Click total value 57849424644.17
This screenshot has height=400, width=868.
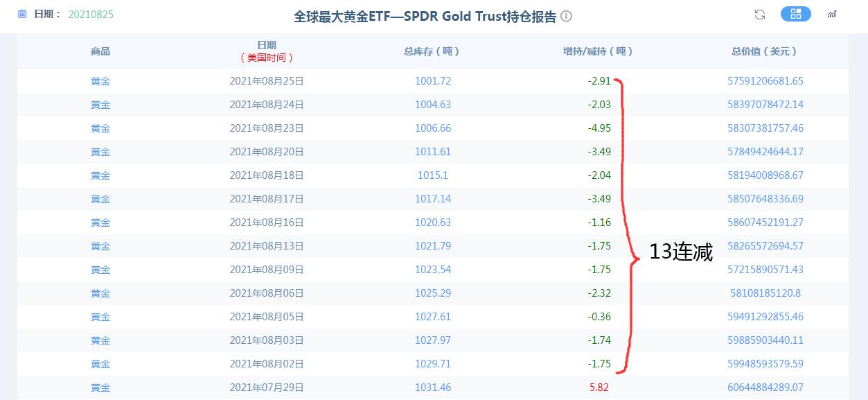[765, 152]
